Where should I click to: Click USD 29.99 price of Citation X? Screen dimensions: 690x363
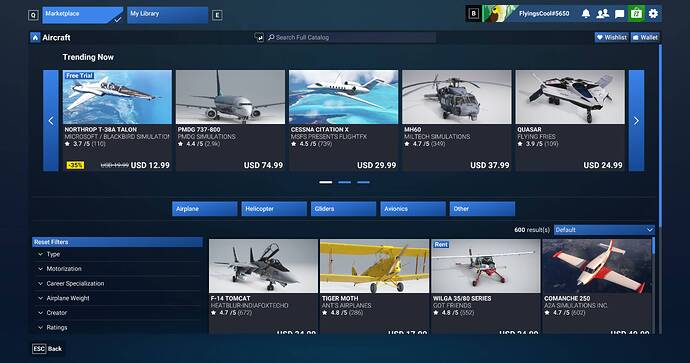point(377,165)
